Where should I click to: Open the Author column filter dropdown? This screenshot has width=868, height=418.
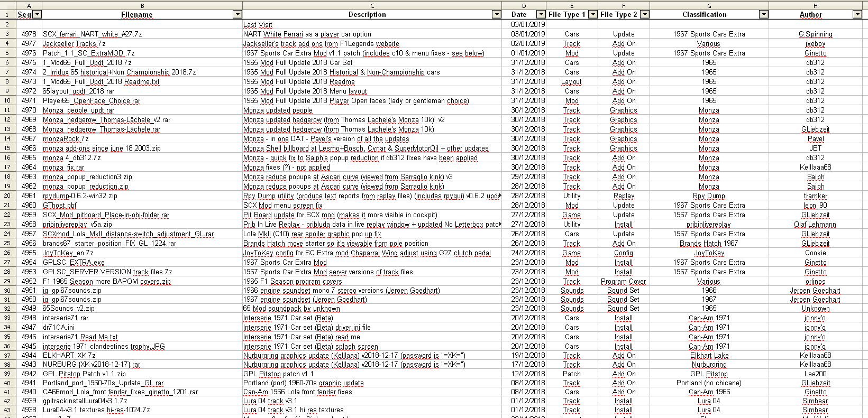point(857,14)
